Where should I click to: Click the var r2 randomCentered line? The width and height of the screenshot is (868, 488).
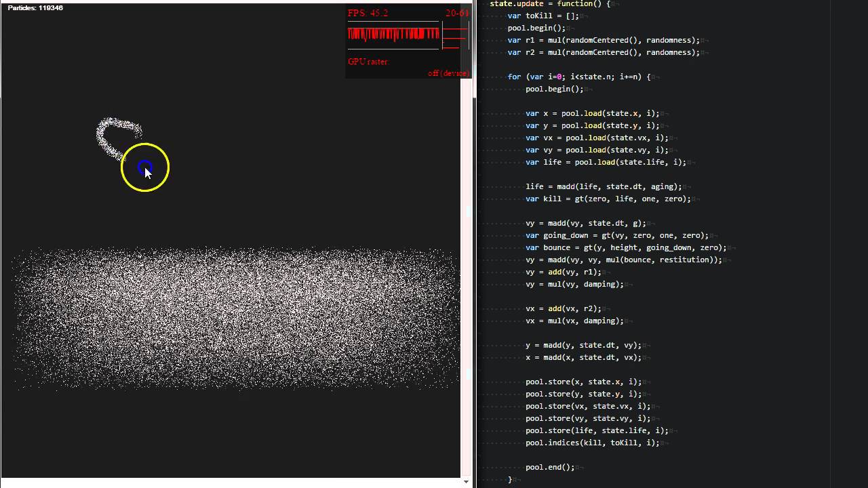604,52
